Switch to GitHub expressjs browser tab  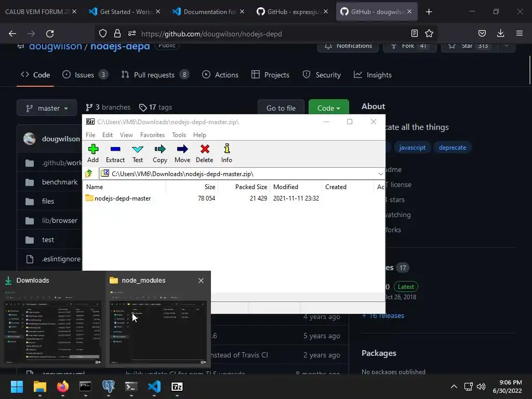[292, 12]
